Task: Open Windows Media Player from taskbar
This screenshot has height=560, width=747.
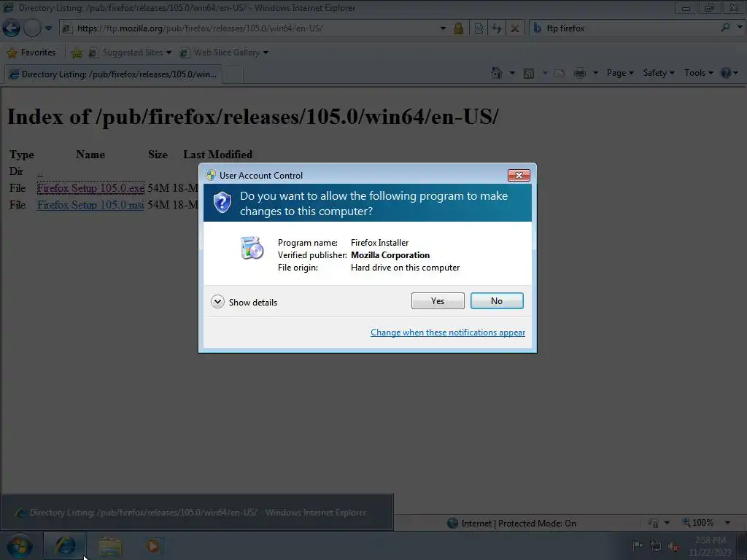Action: click(153, 545)
